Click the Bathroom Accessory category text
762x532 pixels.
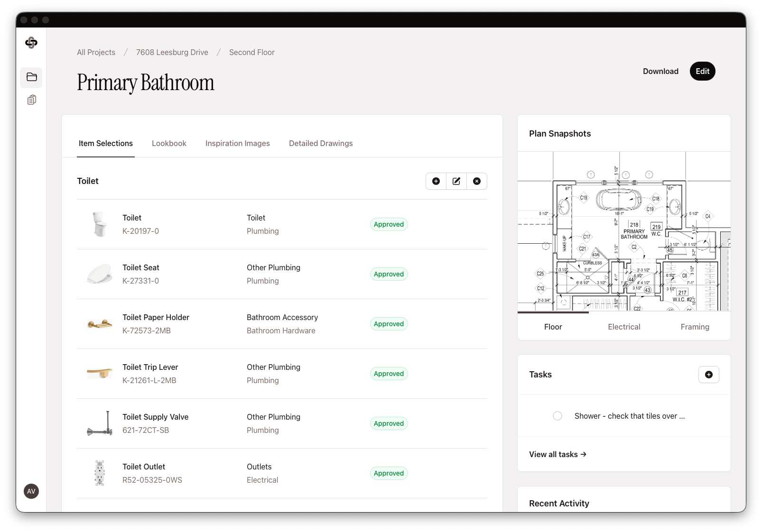tap(282, 317)
